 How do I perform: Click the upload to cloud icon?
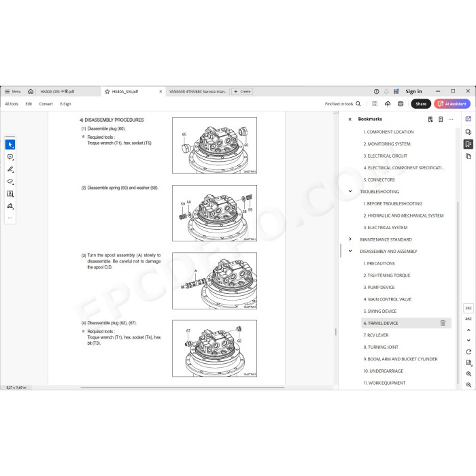(388, 104)
